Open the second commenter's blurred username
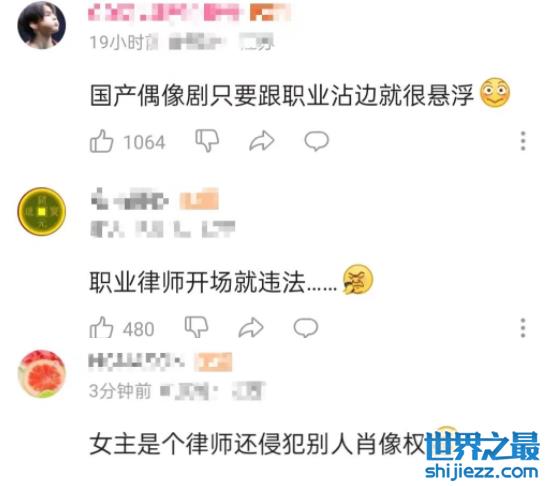 [130, 200]
